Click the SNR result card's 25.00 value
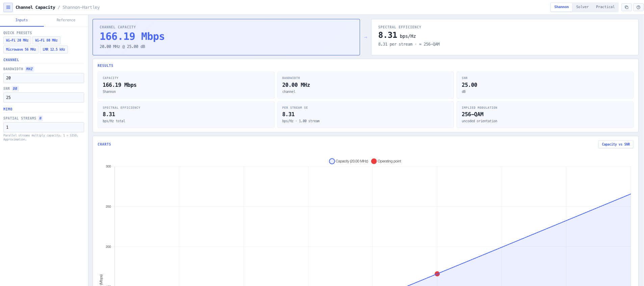 (x=469, y=85)
